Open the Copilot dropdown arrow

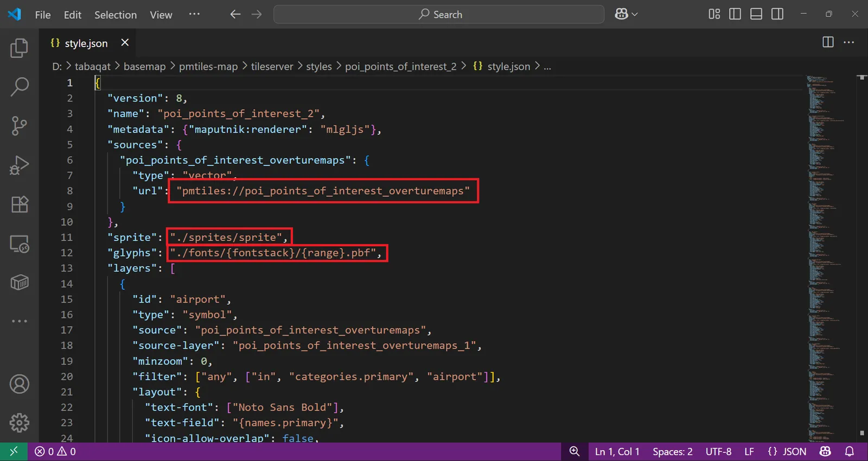(635, 15)
